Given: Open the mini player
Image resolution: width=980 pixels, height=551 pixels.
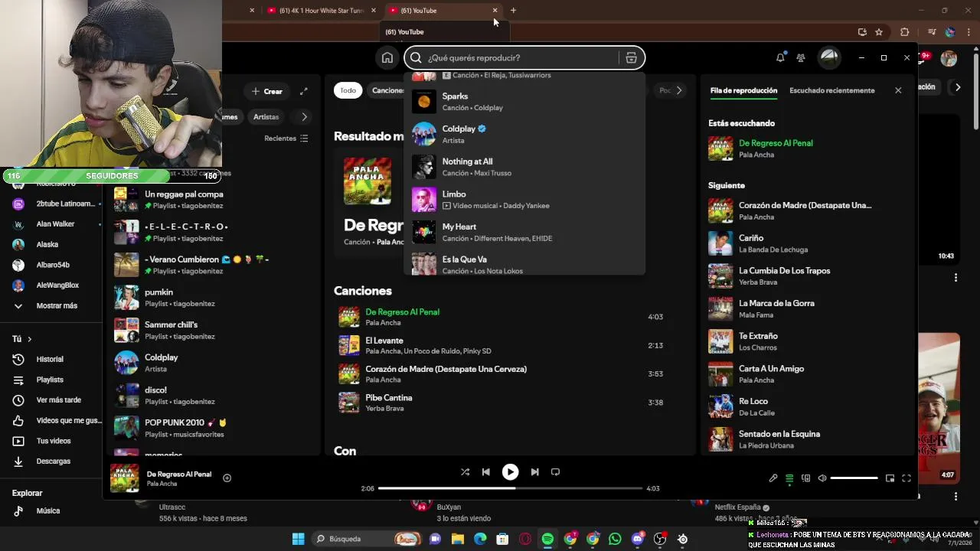Looking at the screenshot, I should click(890, 478).
